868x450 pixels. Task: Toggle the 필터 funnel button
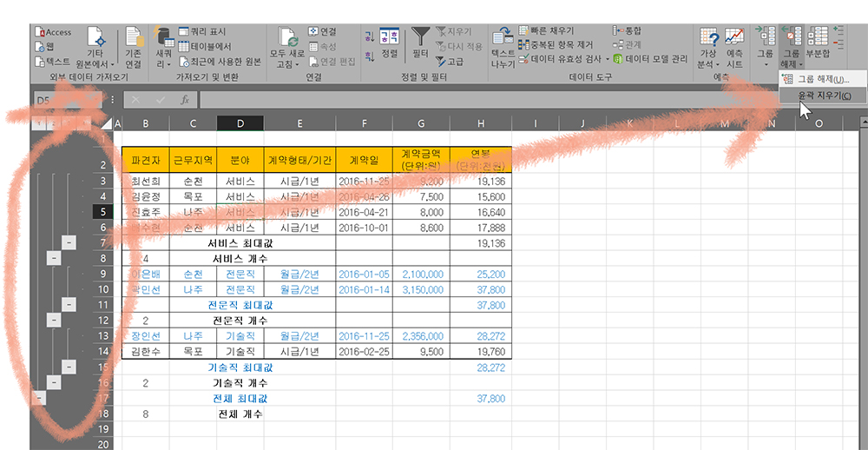[x=421, y=44]
